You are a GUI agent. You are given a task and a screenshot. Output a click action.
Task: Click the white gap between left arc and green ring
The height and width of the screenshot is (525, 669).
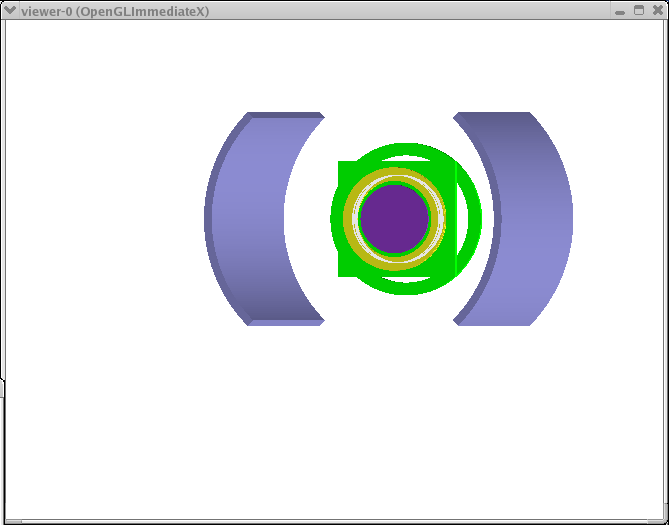307,218
